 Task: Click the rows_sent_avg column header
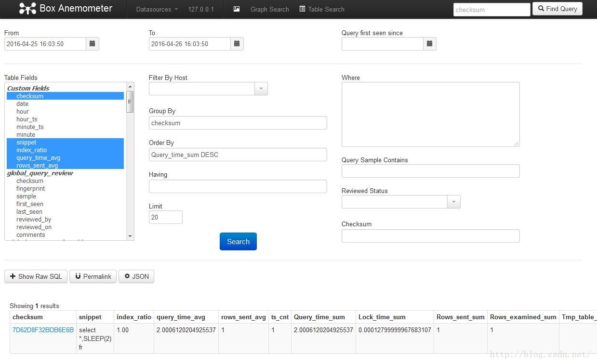point(243,317)
